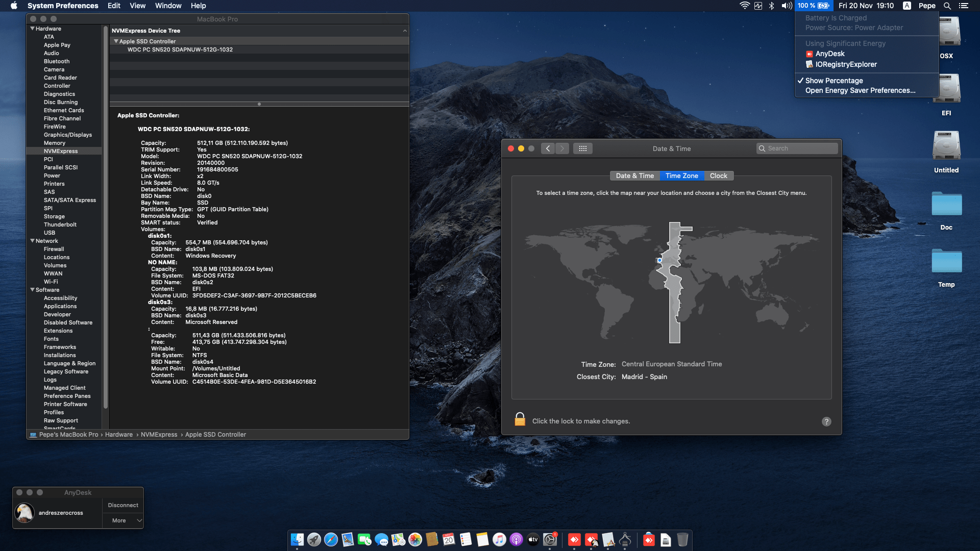This screenshot has height=551, width=980.
Task: Open Safari from the Dock
Action: 331,539
